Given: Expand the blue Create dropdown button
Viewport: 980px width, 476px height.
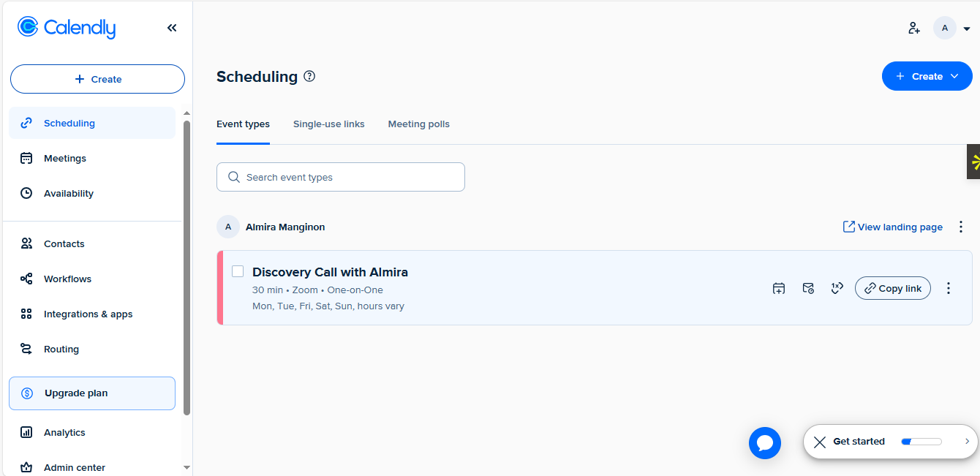Looking at the screenshot, I should (927, 76).
